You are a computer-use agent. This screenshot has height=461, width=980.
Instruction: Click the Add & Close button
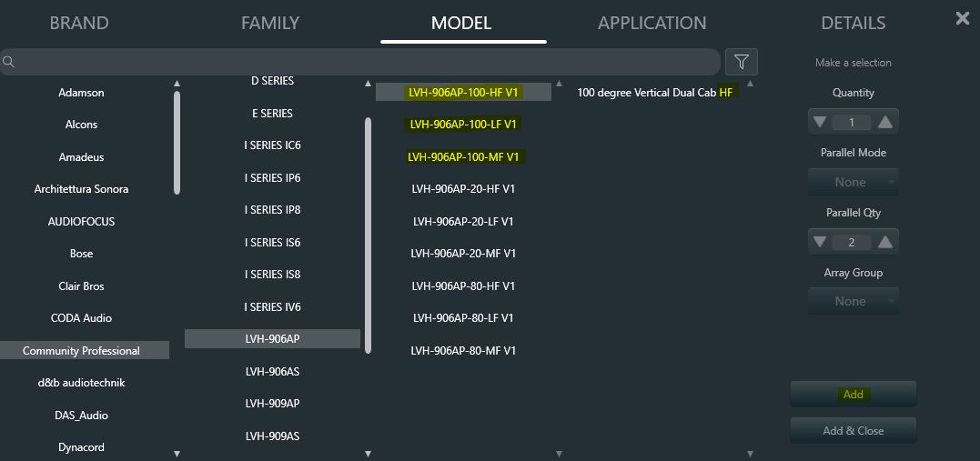click(x=854, y=430)
